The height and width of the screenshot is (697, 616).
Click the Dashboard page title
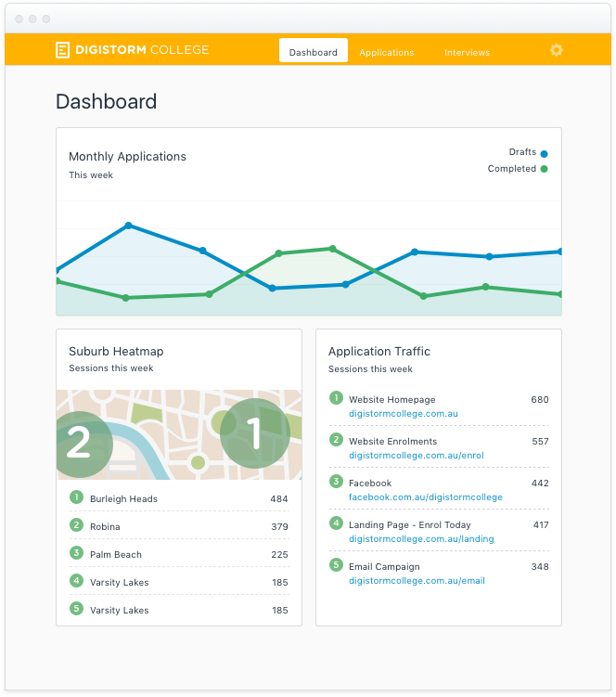click(x=106, y=101)
